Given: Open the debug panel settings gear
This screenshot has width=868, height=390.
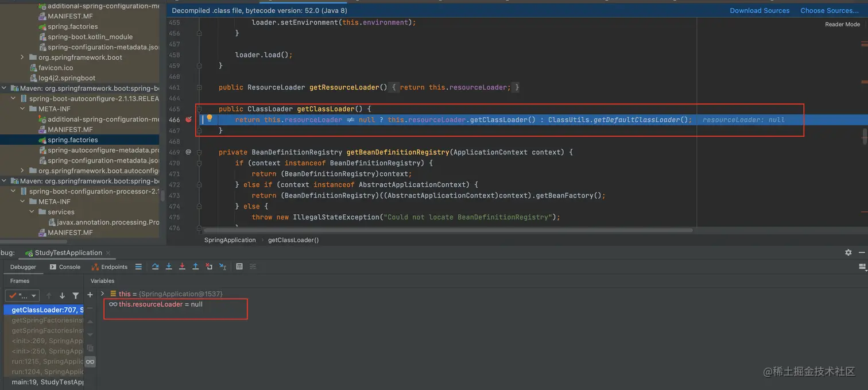Looking at the screenshot, I should point(848,252).
